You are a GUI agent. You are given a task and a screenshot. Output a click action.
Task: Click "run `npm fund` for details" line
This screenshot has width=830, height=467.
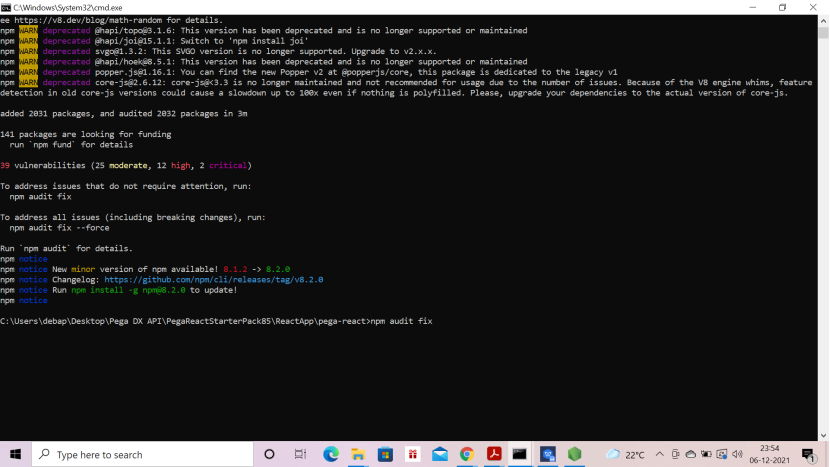71,145
